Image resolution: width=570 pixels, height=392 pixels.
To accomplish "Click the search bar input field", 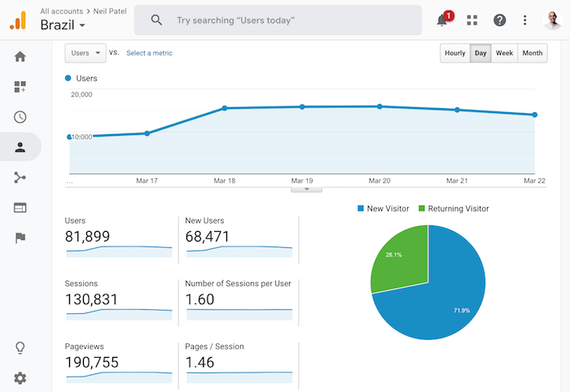I will click(277, 20).
